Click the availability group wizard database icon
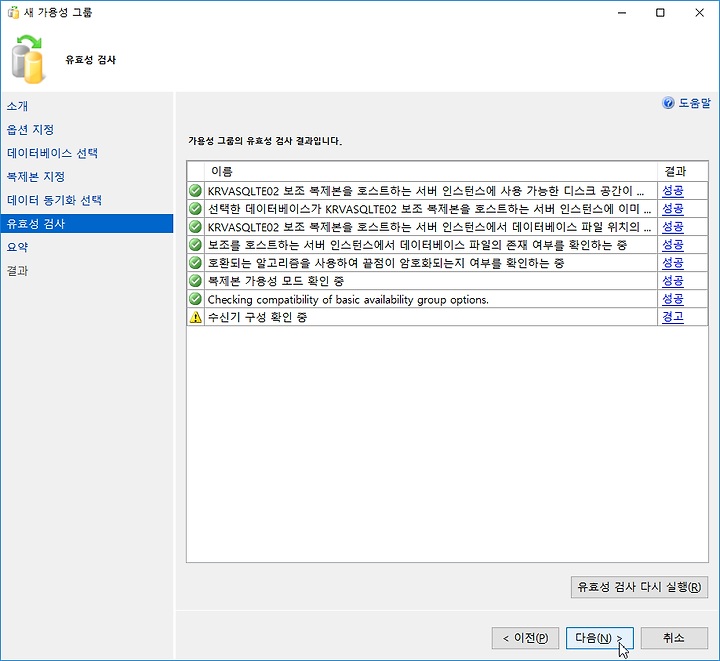 (x=28, y=60)
